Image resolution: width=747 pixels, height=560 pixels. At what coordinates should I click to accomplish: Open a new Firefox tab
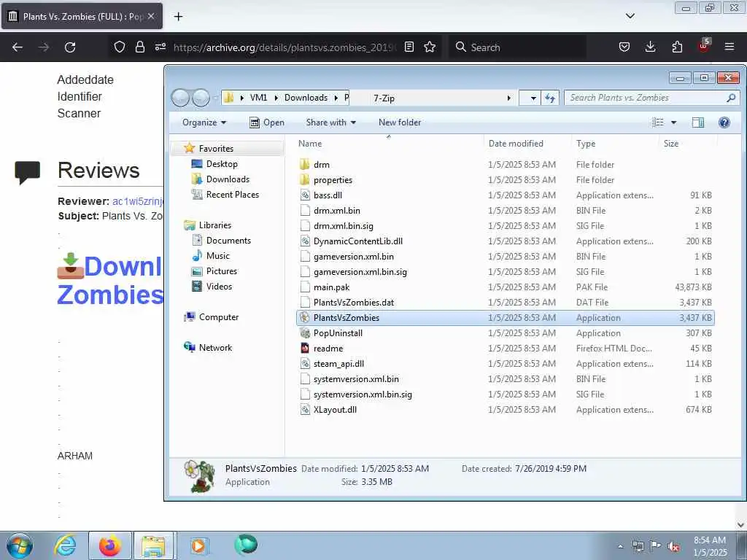click(x=178, y=16)
